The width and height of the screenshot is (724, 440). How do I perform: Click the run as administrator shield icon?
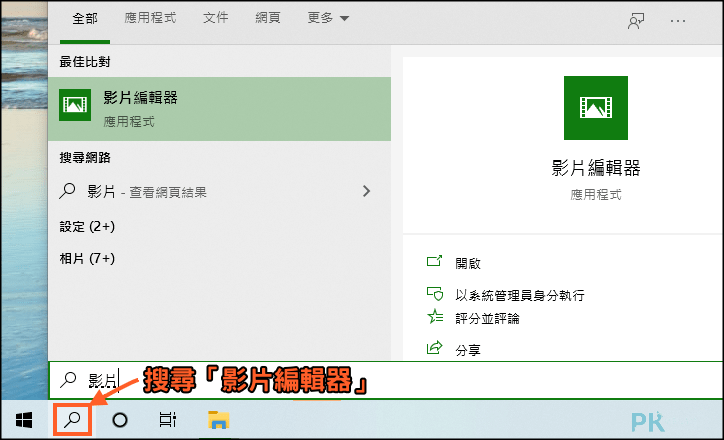(434, 294)
